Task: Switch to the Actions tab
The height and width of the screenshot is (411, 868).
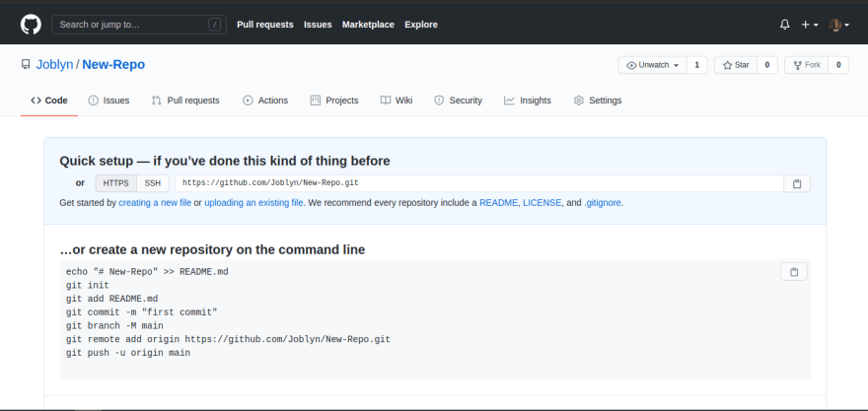Action: [265, 101]
